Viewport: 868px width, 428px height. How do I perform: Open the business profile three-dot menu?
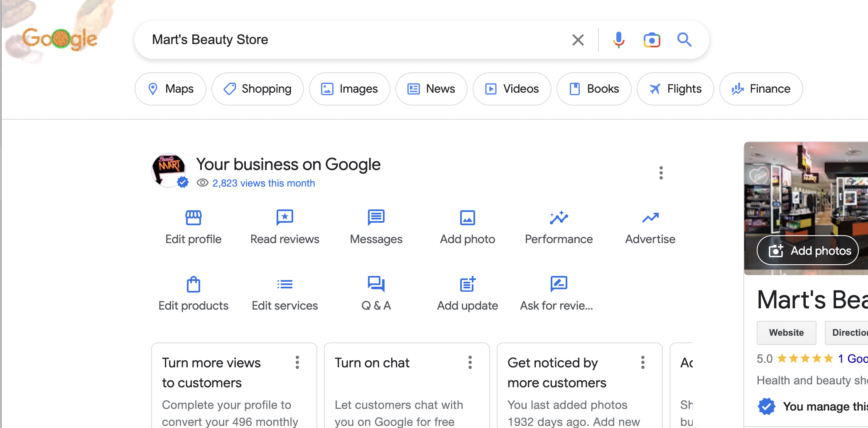pos(661,173)
